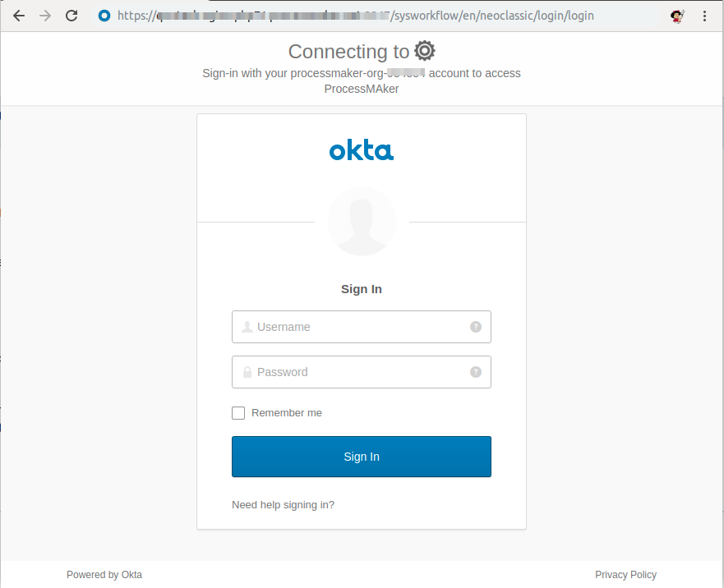Click the browser forward arrow

[x=45, y=16]
